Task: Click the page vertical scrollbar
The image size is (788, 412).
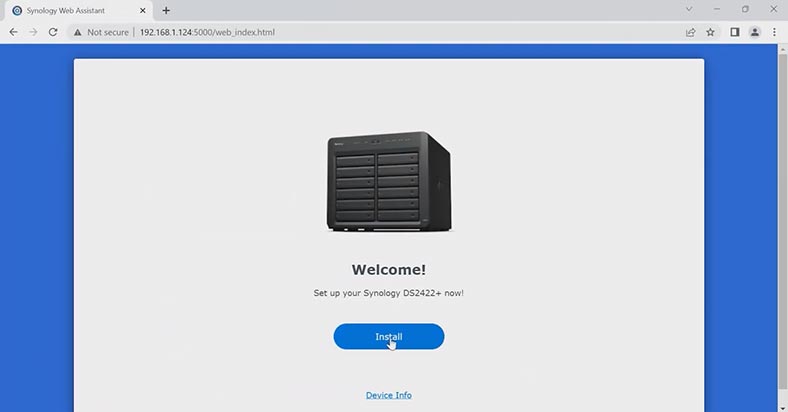Action: coord(782,221)
